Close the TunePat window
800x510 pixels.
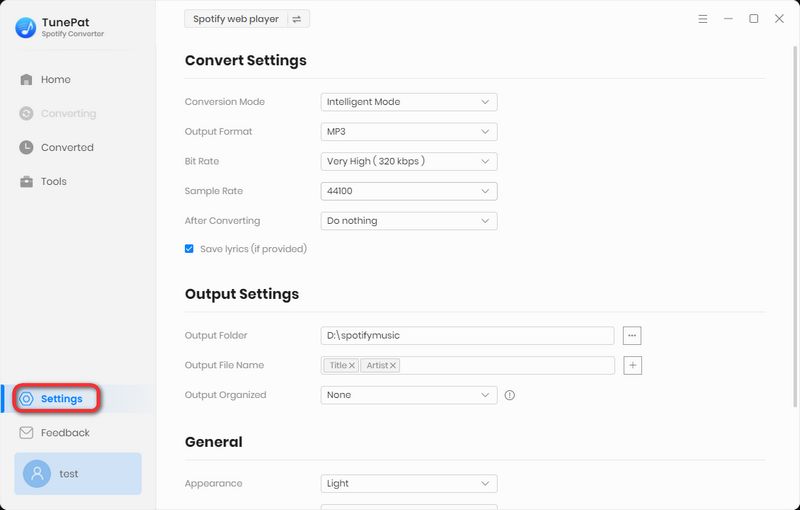[x=779, y=19]
